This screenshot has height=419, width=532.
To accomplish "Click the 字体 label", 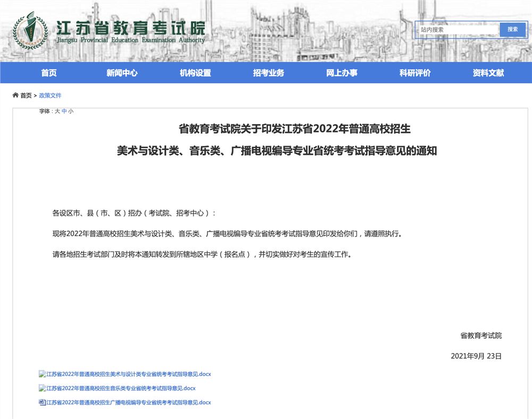I will coord(45,111).
